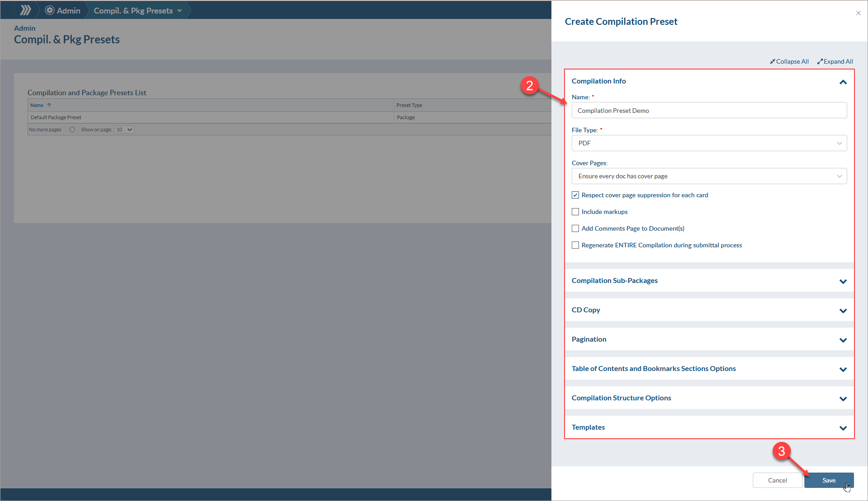Close the Create Compilation Preset panel

(x=858, y=13)
